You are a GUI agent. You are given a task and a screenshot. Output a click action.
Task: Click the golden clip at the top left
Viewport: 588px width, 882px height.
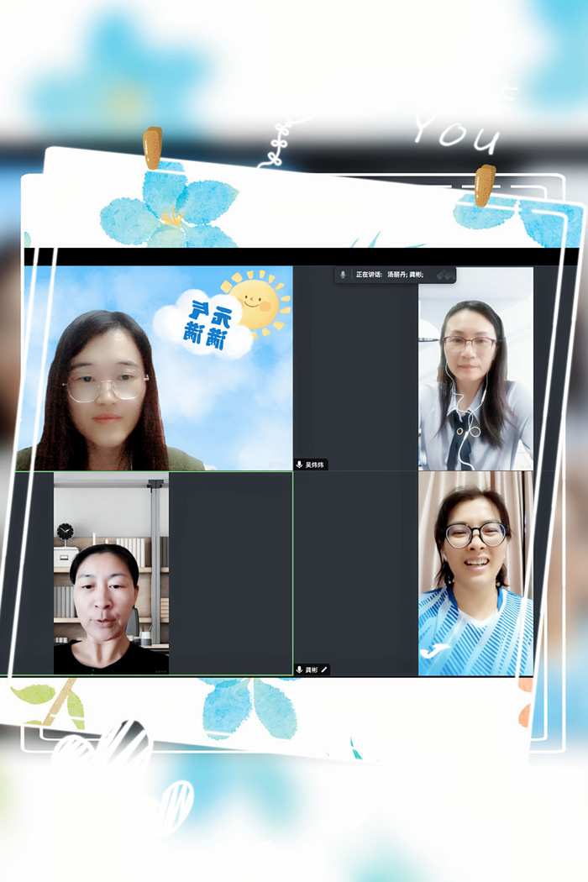(x=152, y=148)
